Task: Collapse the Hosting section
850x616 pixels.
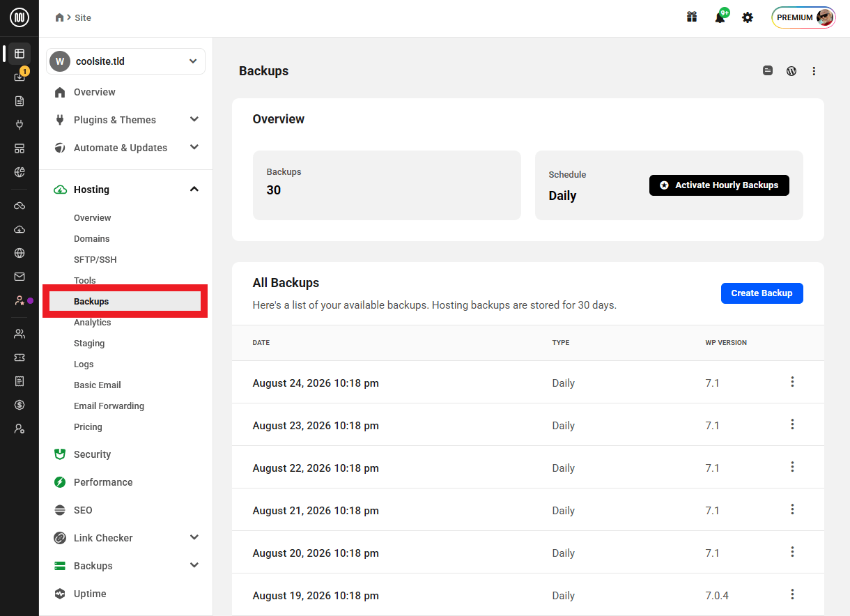Action: 194,189
